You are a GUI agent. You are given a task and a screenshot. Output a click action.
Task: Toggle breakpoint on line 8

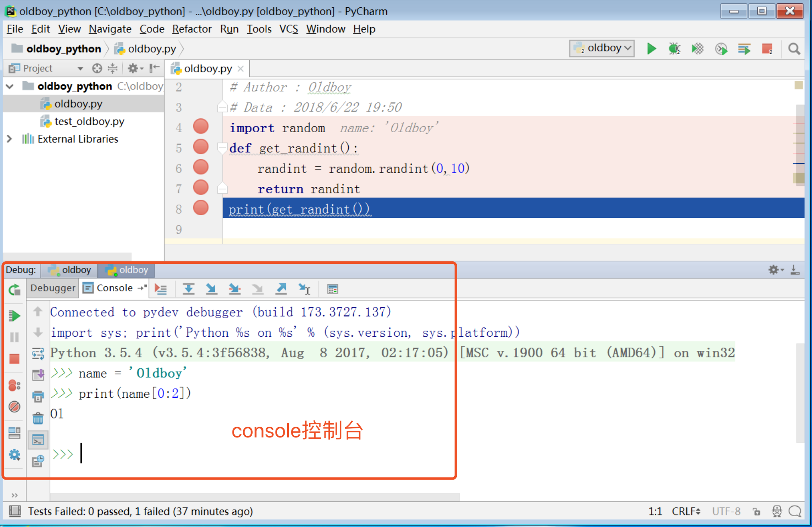click(x=201, y=208)
